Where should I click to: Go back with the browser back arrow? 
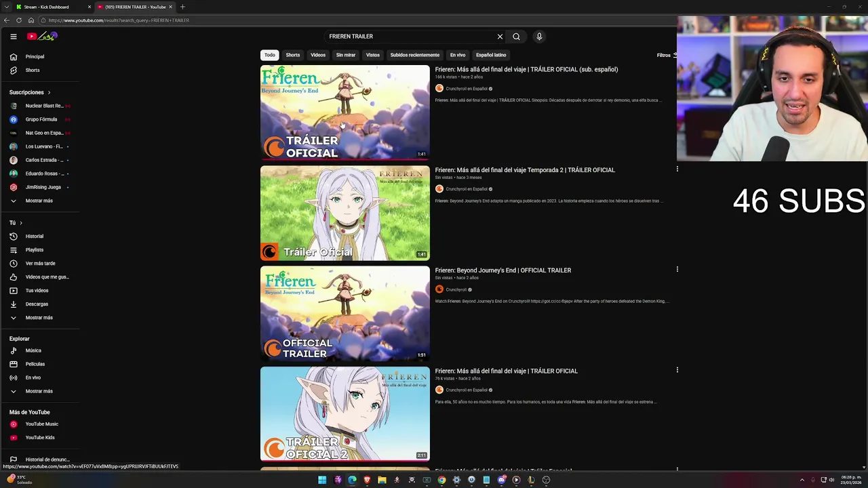(7, 20)
